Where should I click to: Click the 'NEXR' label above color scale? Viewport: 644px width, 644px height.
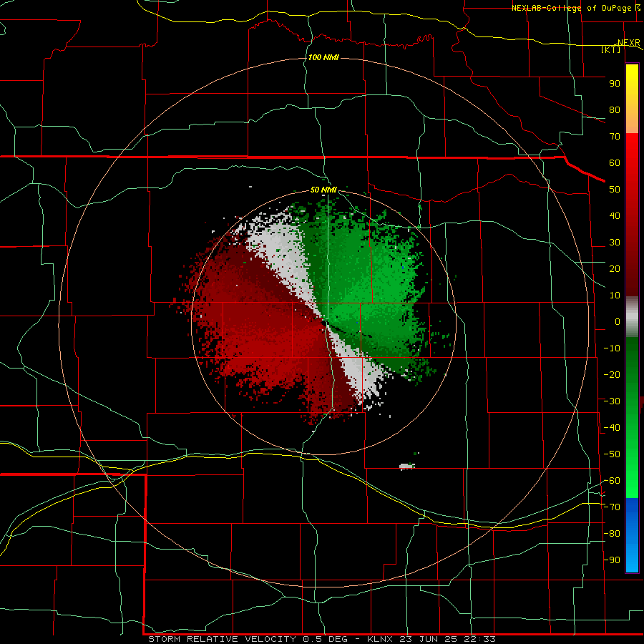click(629, 43)
